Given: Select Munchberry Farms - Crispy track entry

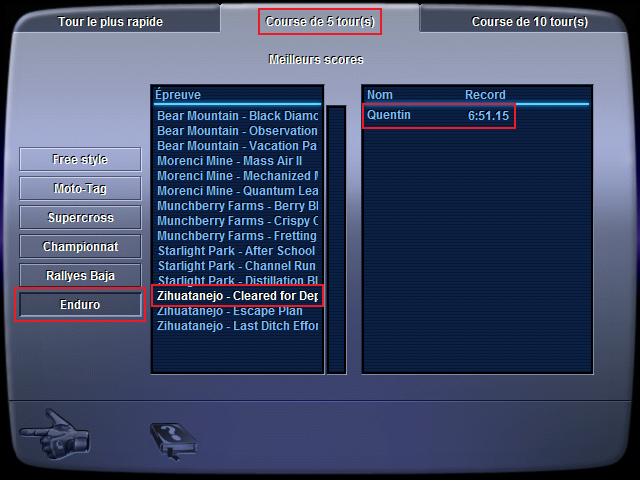Looking at the screenshot, I should pos(237,221).
